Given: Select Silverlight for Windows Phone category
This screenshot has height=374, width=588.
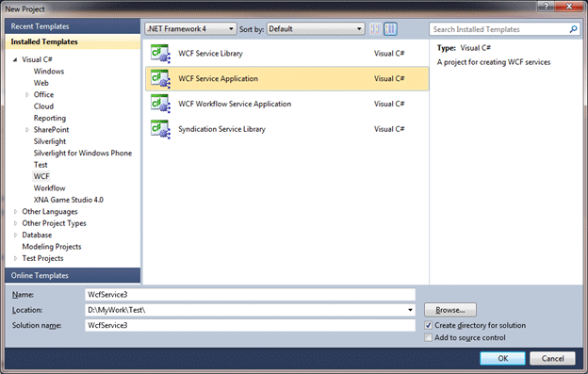Looking at the screenshot, I should [83, 153].
